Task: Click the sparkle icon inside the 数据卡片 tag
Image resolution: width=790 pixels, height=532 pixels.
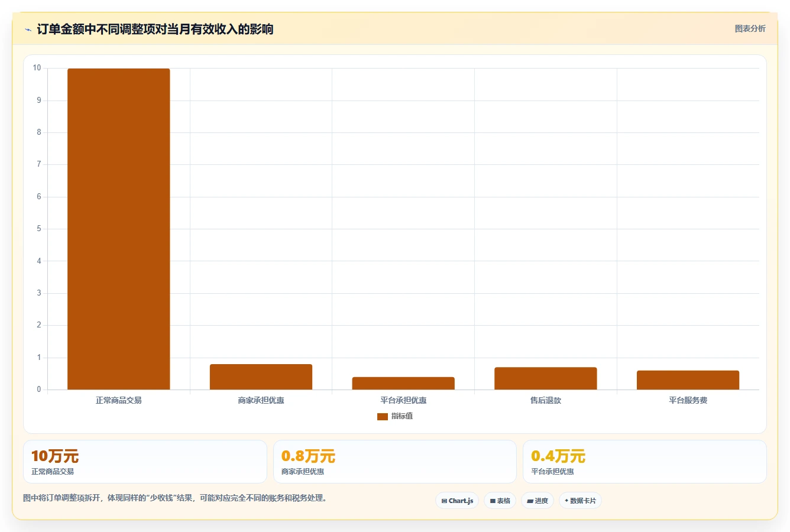Action: [566, 501]
